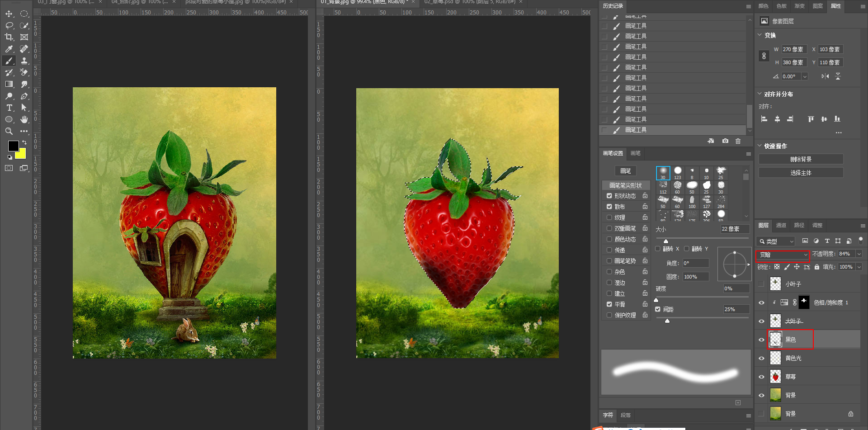The image size is (868, 430).
Task: Flip horizontally in Properties transform
Action: click(x=825, y=76)
